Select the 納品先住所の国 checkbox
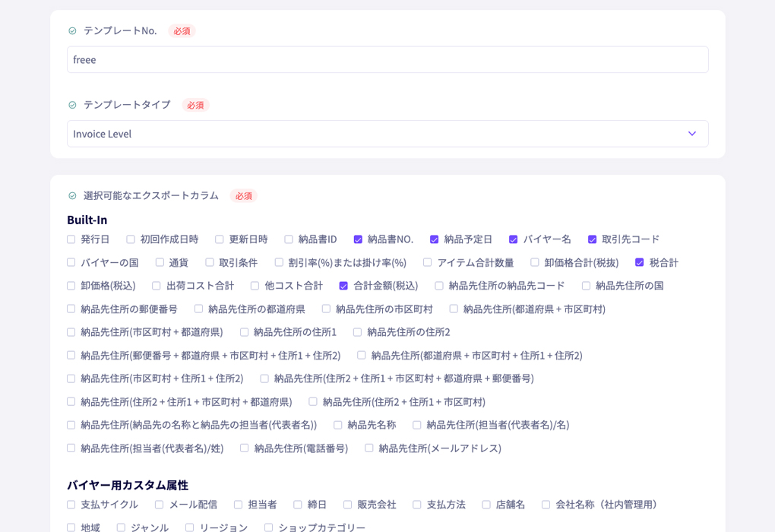Screen dimensions: 775x532 [x=587, y=286]
